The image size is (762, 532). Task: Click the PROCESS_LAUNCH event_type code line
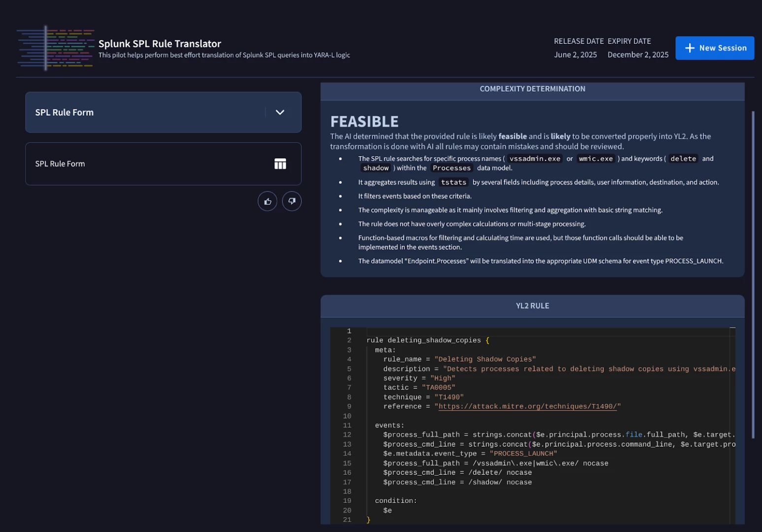470,454
